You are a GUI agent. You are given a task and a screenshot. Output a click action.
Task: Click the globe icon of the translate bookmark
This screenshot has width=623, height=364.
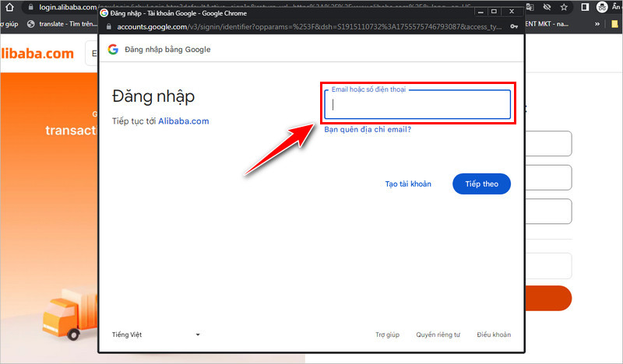coord(31,24)
